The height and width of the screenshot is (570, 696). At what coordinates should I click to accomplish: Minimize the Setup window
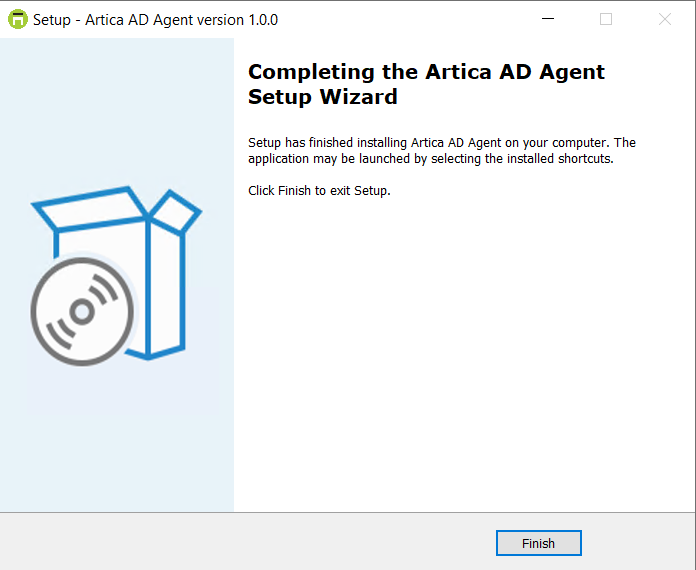pyautogui.click(x=547, y=19)
